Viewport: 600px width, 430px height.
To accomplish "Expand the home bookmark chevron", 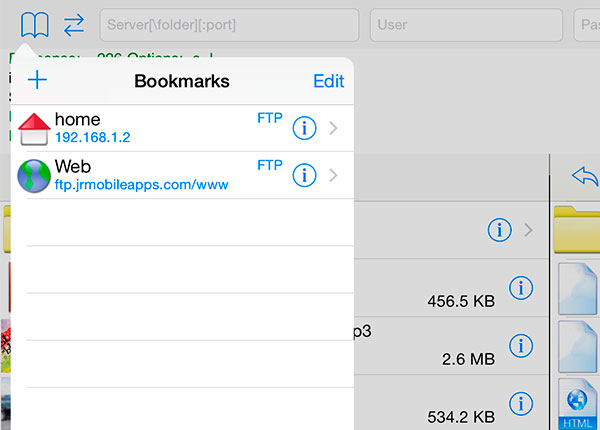I will (x=333, y=128).
